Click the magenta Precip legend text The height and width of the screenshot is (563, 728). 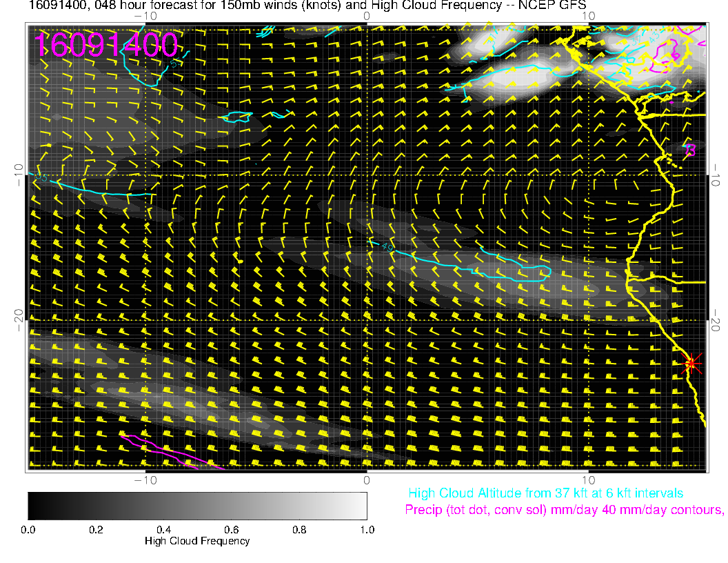pyautogui.click(x=564, y=511)
